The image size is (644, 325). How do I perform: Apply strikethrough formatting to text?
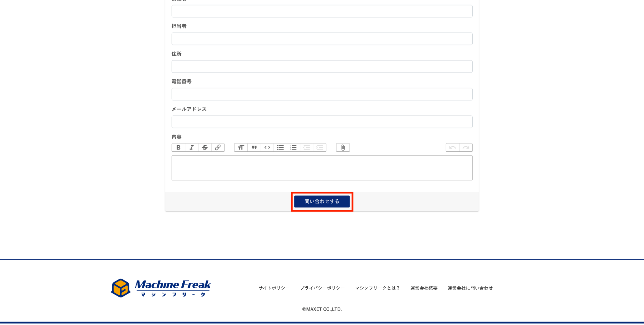[205, 148]
